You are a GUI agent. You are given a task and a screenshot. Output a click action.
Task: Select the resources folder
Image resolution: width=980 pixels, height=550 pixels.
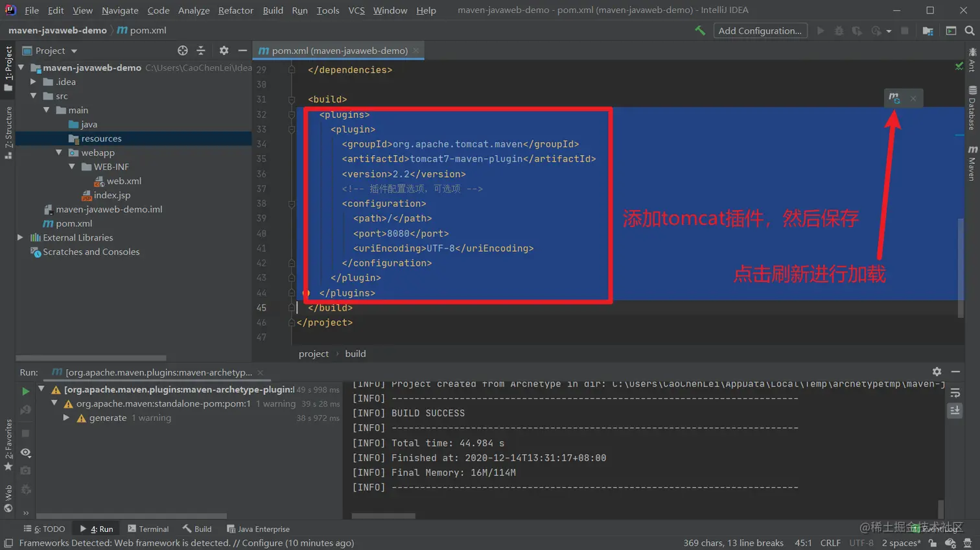[x=95, y=139]
